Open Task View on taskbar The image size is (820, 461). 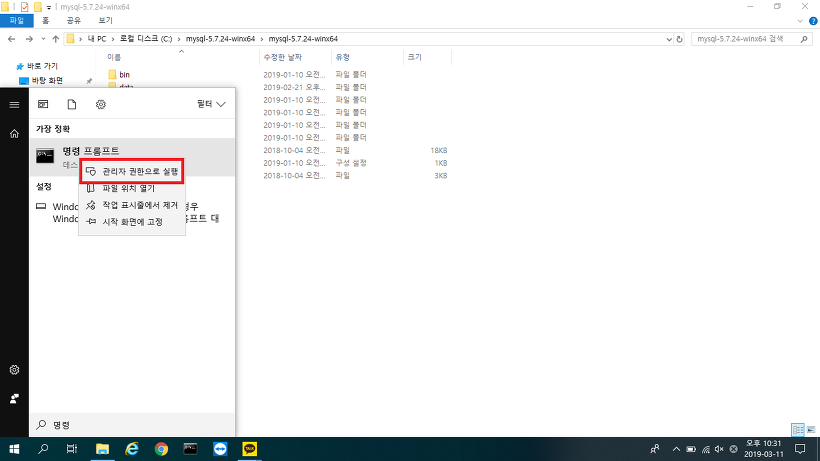click(72, 449)
